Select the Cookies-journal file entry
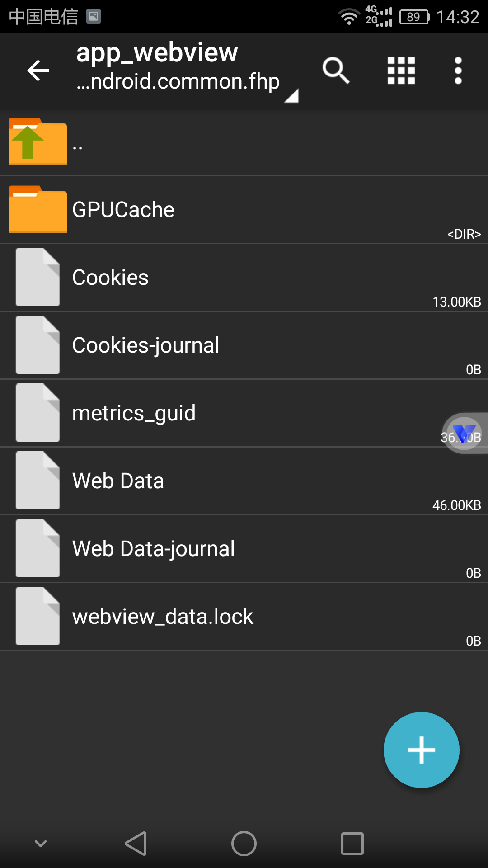This screenshot has height=868, width=488. pos(244,345)
